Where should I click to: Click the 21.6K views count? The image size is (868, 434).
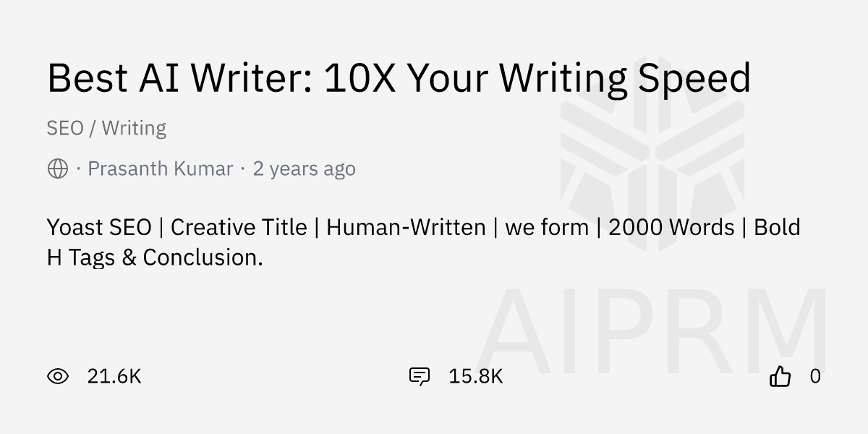click(x=114, y=376)
